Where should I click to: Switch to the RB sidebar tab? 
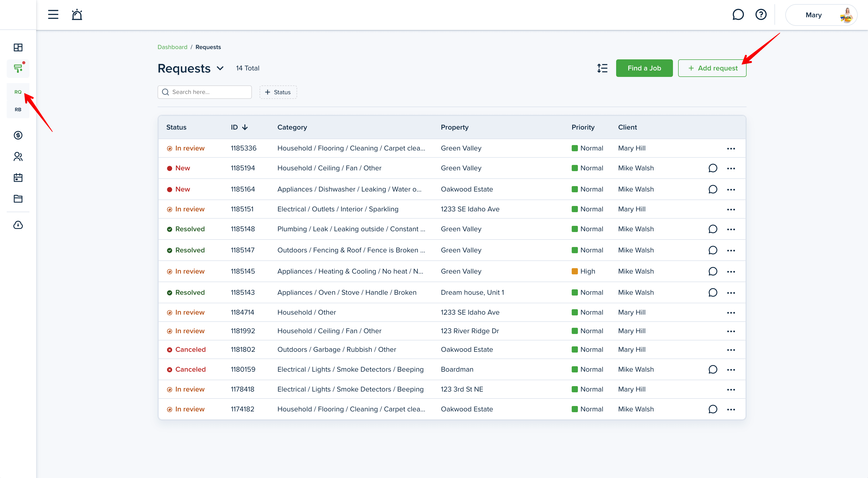(x=18, y=109)
